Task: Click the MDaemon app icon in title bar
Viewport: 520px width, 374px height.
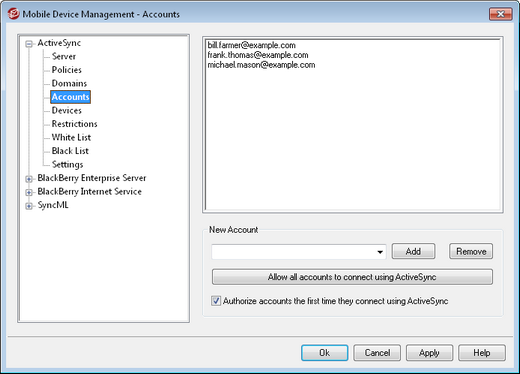Action: pos(13,14)
